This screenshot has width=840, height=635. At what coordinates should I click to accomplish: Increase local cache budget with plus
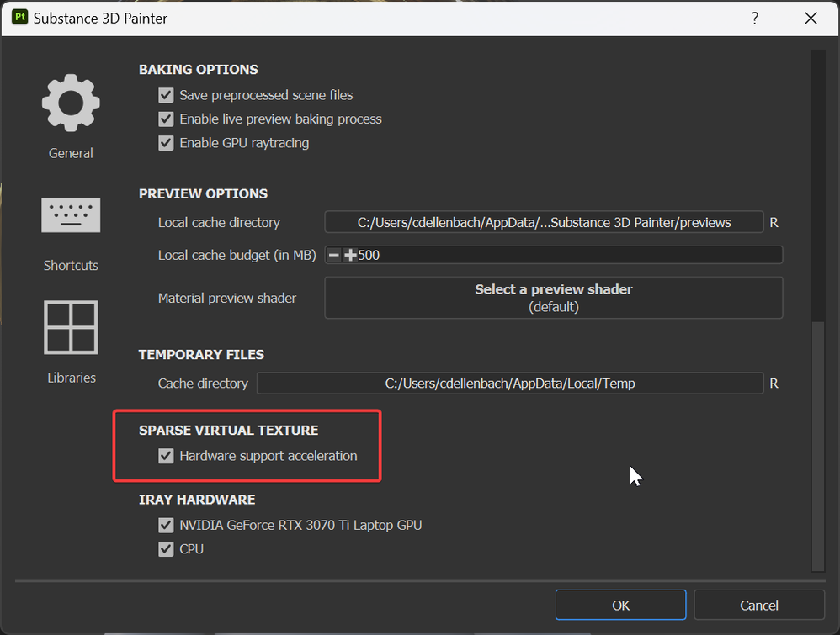tap(350, 255)
